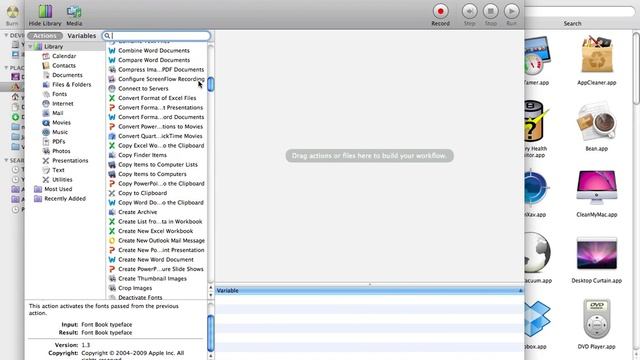The width and height of the screenshot is (640, 360).
Task: Select the Internet category
Action: click(x=62, y=104)
